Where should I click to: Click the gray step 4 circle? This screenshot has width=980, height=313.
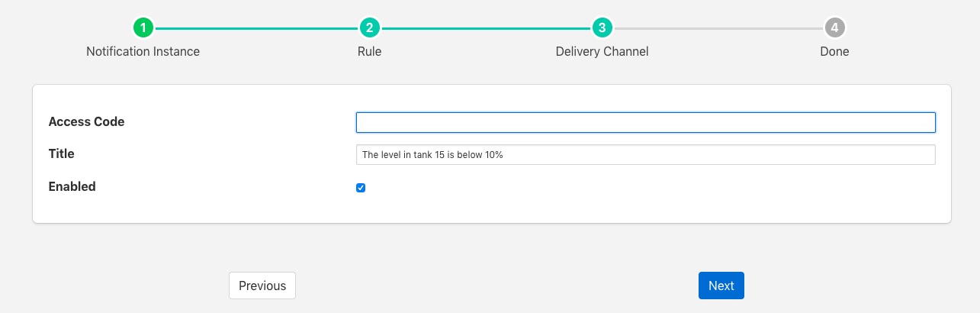click(x=834, y=28)
